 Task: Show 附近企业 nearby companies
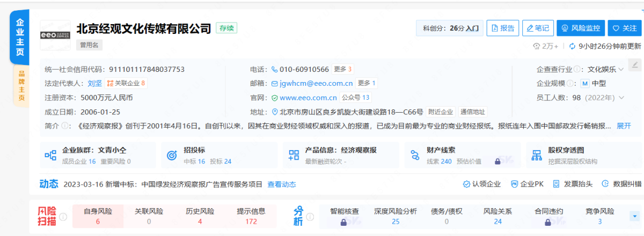coord(441,112)
